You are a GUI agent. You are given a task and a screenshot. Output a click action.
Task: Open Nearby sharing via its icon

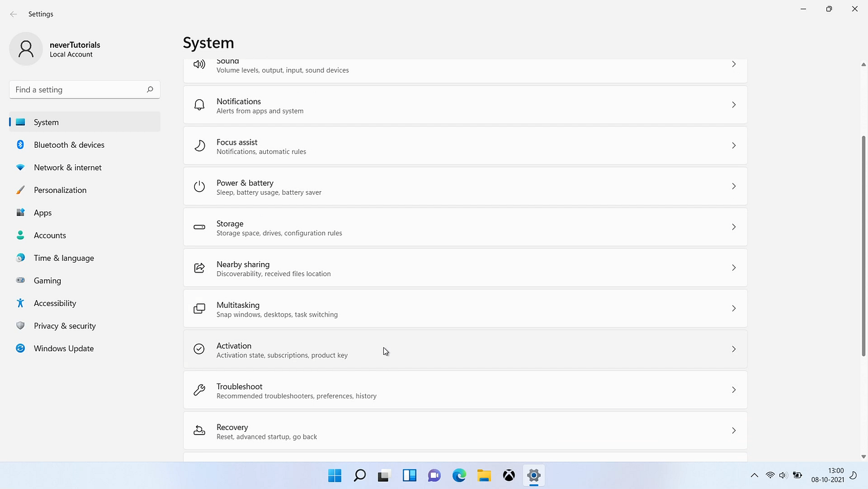tap(199, 267)
